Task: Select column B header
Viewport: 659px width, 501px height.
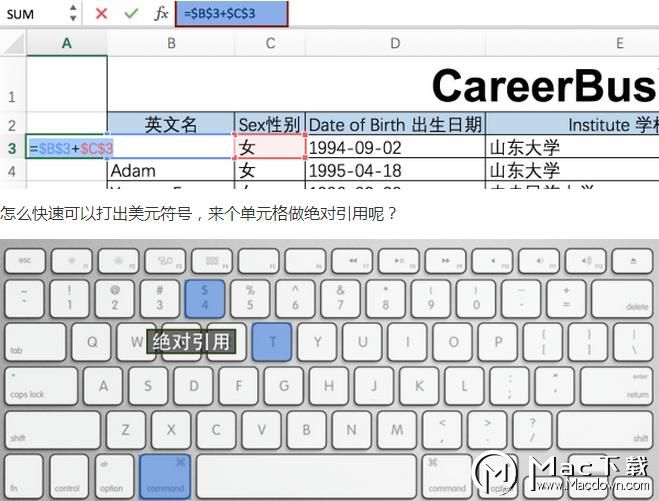Action: [x=171, y=43]
